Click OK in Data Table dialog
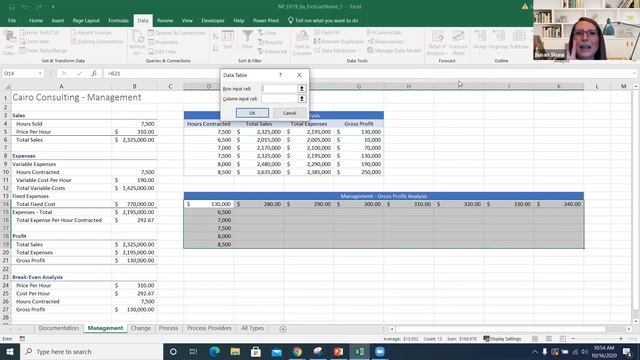This screenshot has height=360, width=640. point(252,113)
